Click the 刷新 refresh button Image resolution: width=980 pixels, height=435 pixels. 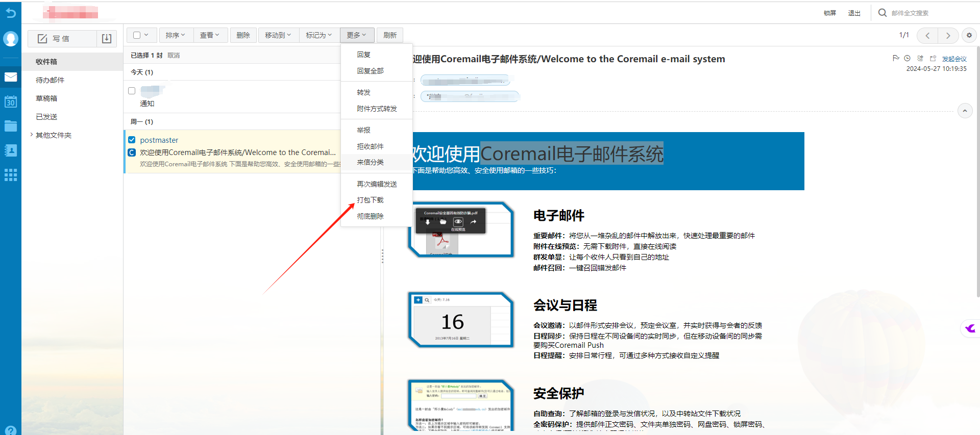[x=390, y=35]
